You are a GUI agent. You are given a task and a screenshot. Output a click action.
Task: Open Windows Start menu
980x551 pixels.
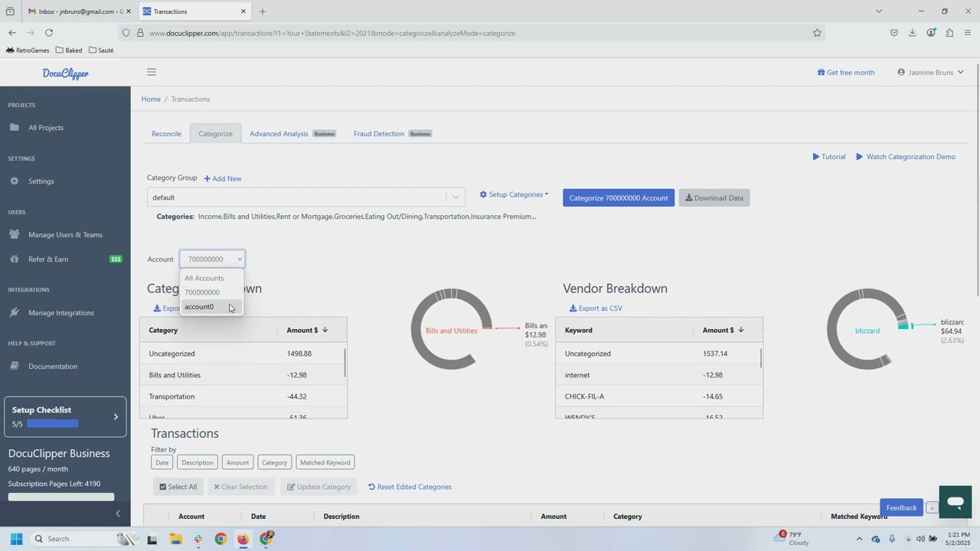point(16,539)
